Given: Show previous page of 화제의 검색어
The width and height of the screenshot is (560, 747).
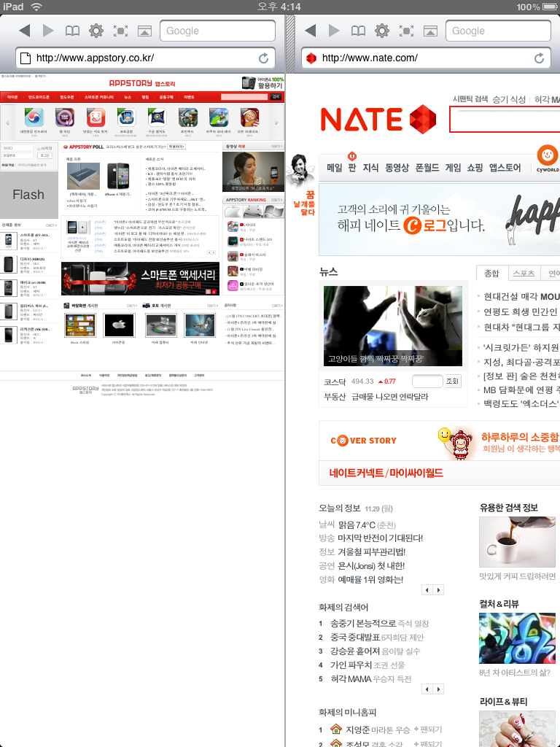Looking at the screenshot, I should (427, 689).
